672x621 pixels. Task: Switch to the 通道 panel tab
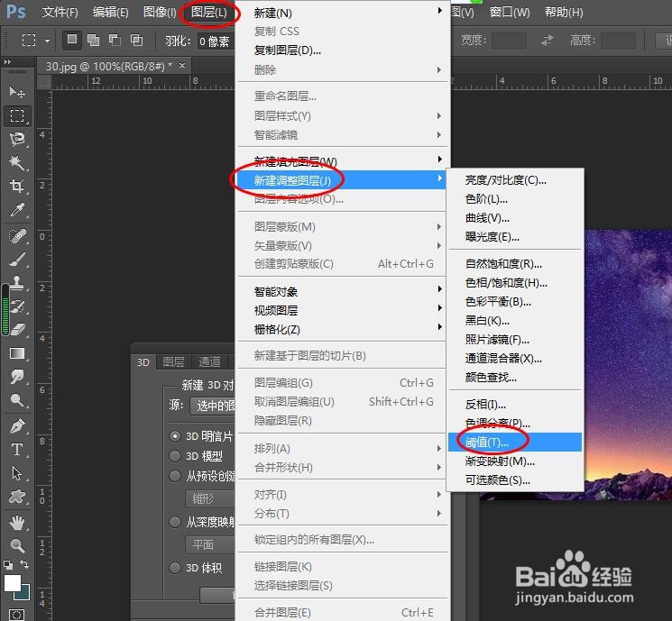click(x=209, y=362)
